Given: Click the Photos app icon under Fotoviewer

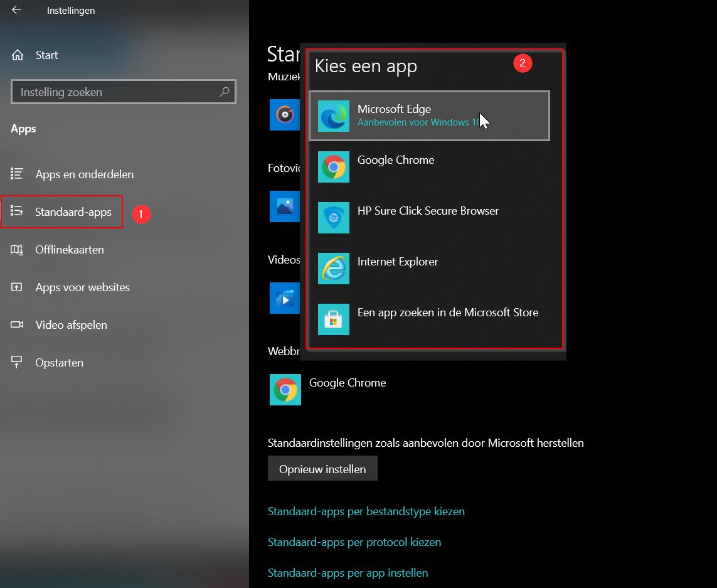Looking at the screenshot, I should 285,207.
